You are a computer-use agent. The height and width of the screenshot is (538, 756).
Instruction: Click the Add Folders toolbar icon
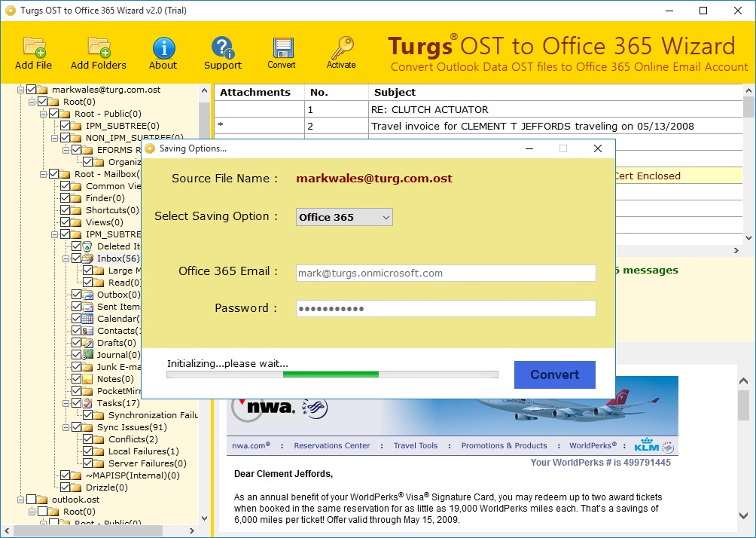pyautogui.click(x=99, y=47)
